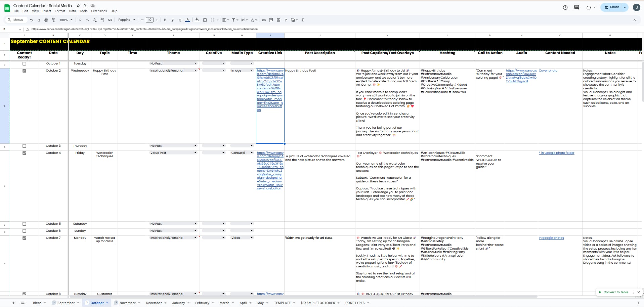
Task: Uncheck the Content Ready box for October 7
Action: tap(24, 238)
